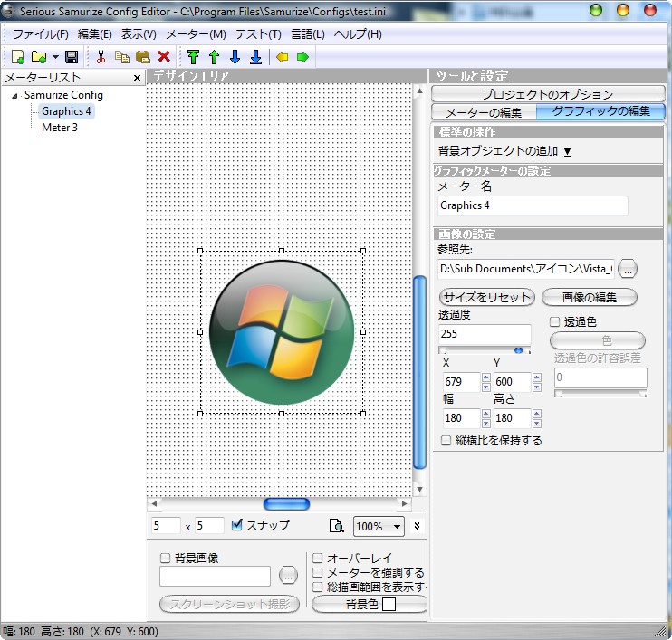
Task: Click the Paste clipboard icon
Action: click(143, 57)
